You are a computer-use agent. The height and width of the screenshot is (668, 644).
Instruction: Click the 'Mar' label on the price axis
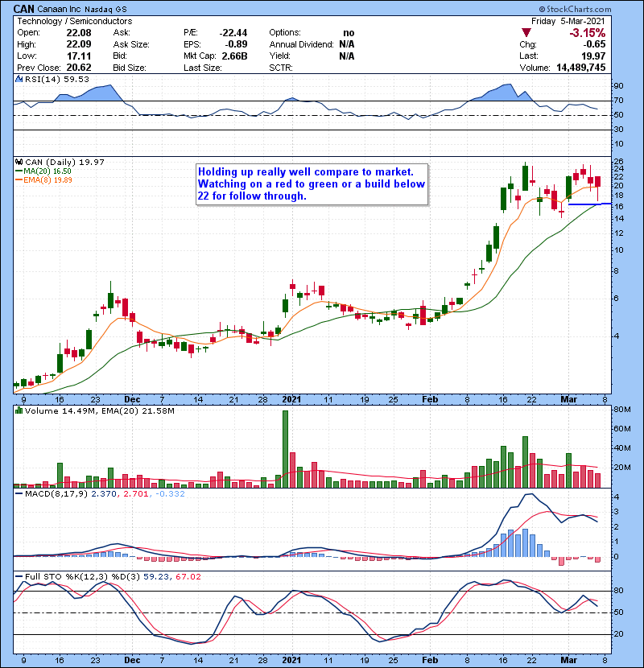tap(568, 399)
